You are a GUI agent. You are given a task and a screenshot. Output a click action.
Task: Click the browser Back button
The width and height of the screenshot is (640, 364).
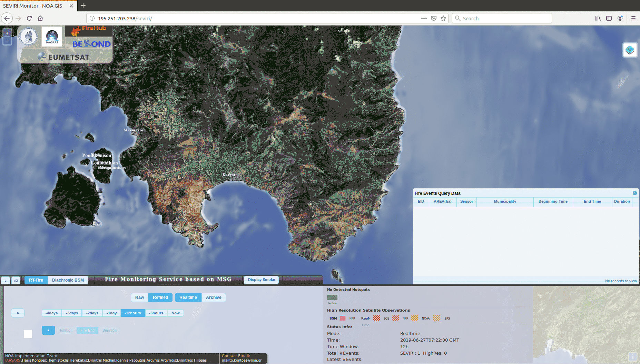7,18
